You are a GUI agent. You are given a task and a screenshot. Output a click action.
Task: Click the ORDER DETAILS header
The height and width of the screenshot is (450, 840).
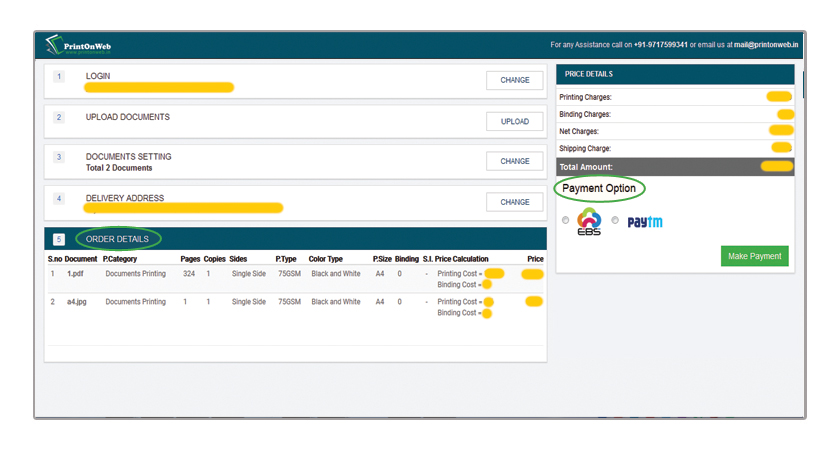(117, 239)
